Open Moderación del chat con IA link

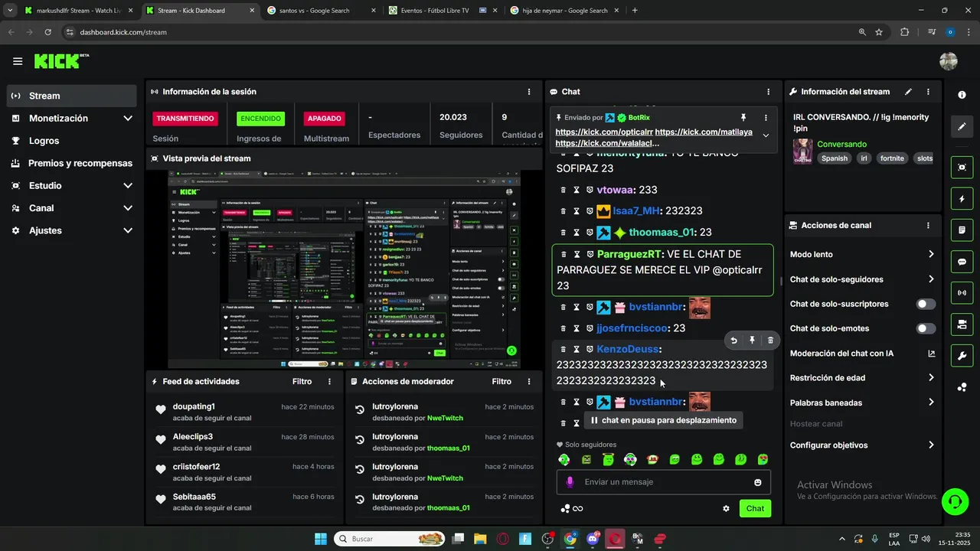pos(862,354)
